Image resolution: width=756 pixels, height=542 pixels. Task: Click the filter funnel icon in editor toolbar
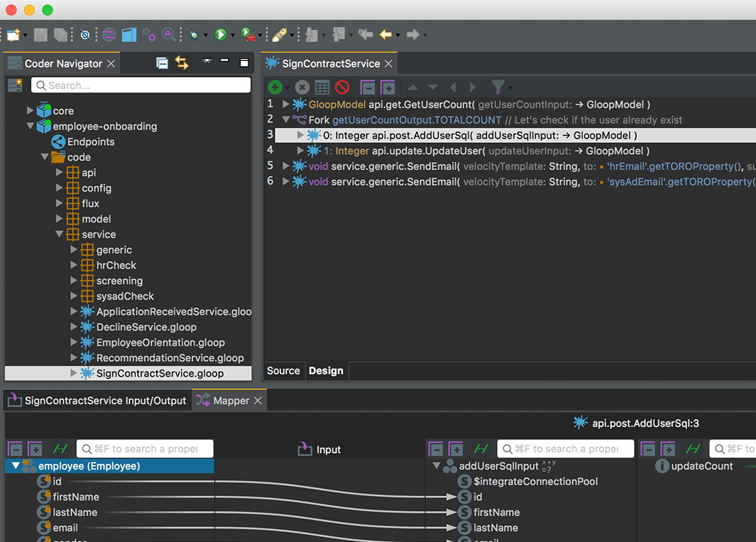pos(498,88)
